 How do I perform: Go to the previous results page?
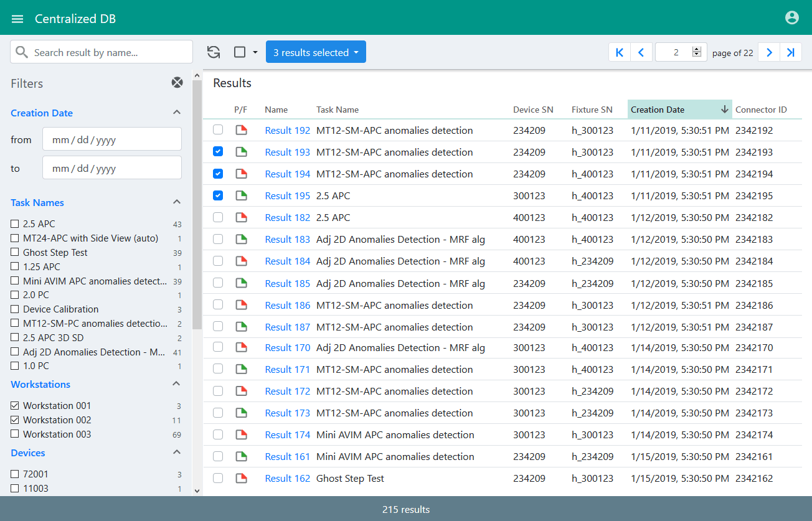[641, 52]
